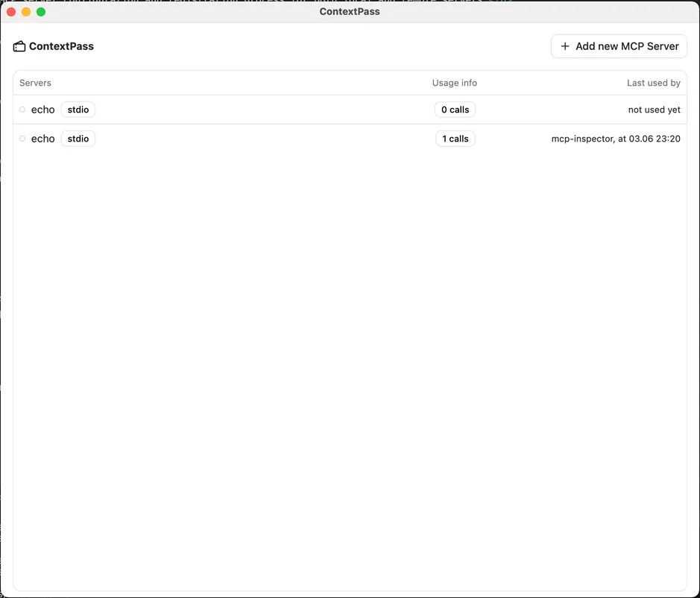
Task: Open the "mcp-inspector, at 03.06 23:20" usage entry
Action: pyautogui.click(x=616, y=139)
